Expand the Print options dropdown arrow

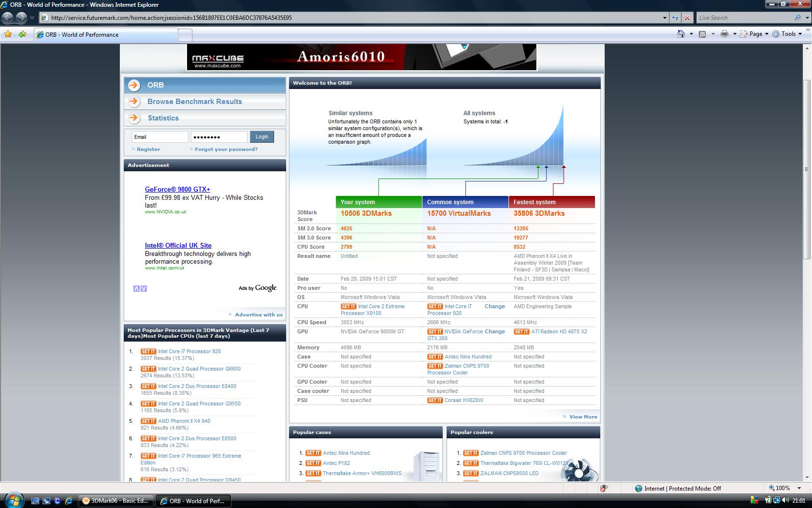[x=735, y=34]
